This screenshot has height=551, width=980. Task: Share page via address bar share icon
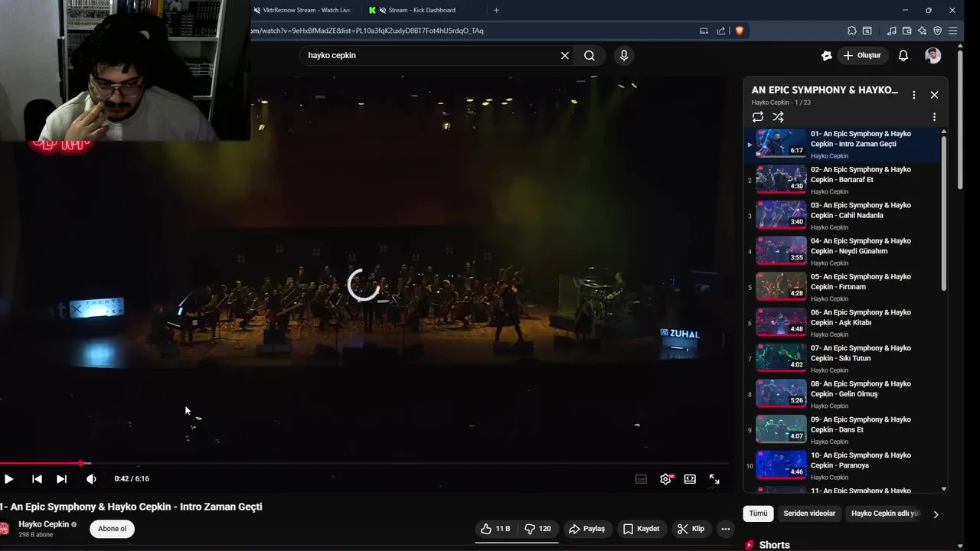tap(721, 31)
